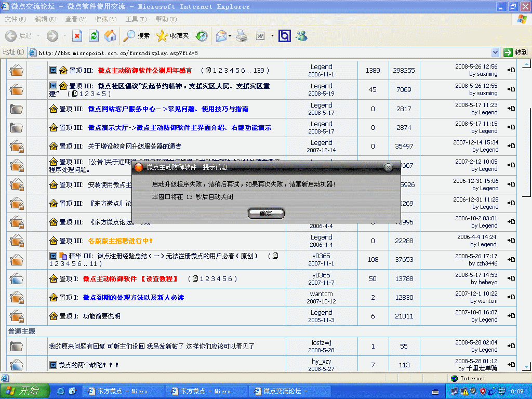Viewport: 532px width, 399px height.
Task: Open thread 微点网站客户服务中心 常见问题
Action: click(168, 109)
